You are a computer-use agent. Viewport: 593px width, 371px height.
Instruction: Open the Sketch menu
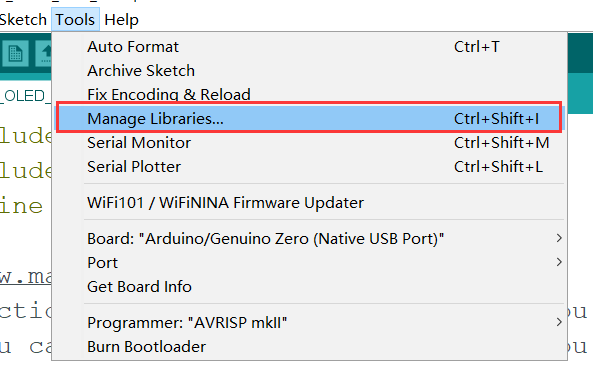(x=23, y=20)
